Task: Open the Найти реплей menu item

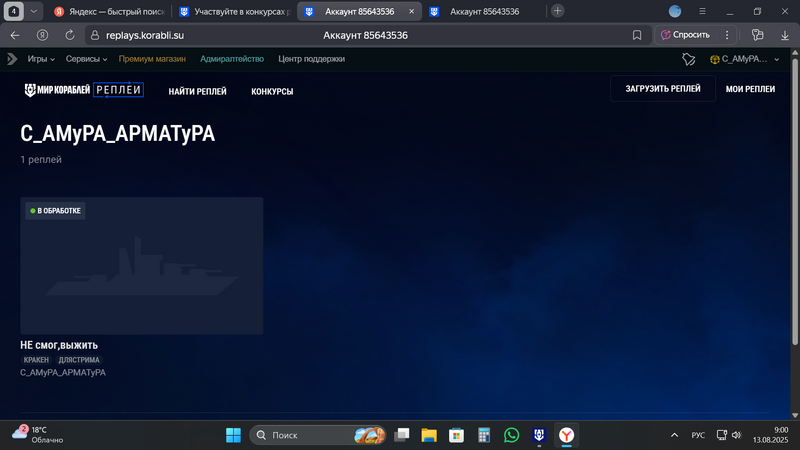Action: point(197,91)
